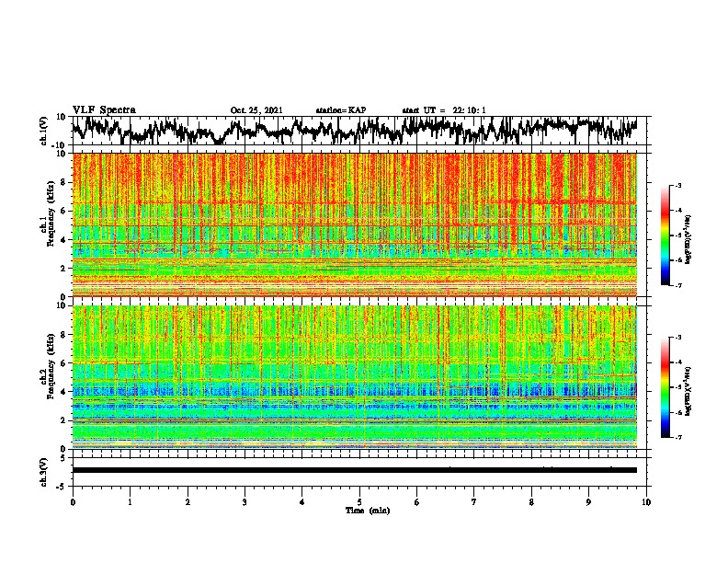The image size is (728, 563).
Task: Select the date "Oct. 25, 2021"
Action: coord(256,110)
